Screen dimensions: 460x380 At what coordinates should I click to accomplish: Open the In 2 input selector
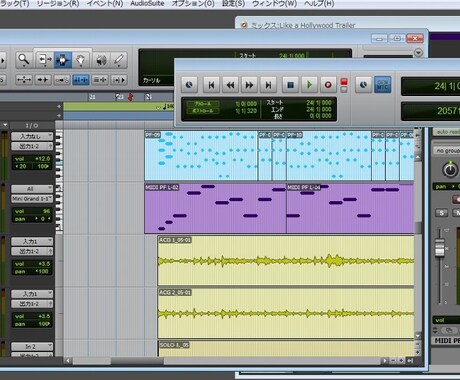[x=32, y=346]
